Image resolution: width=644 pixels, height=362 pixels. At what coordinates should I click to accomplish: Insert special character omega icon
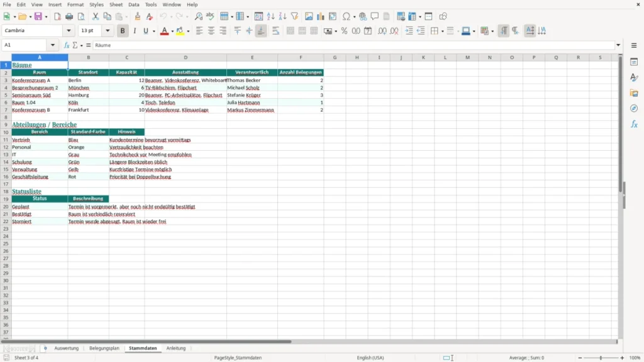click(347, 16)
